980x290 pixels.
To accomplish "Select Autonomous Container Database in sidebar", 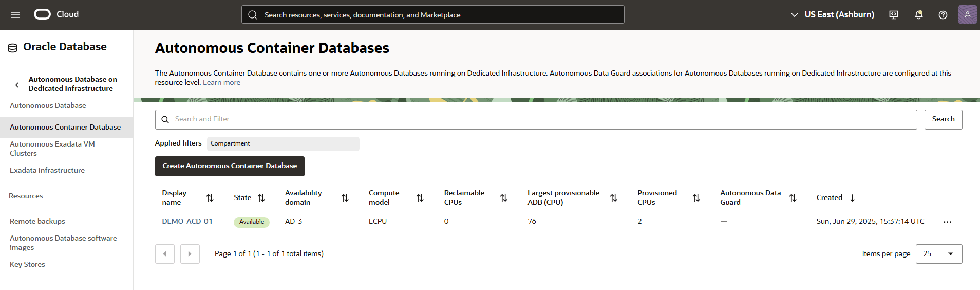I will coord(66,127).
